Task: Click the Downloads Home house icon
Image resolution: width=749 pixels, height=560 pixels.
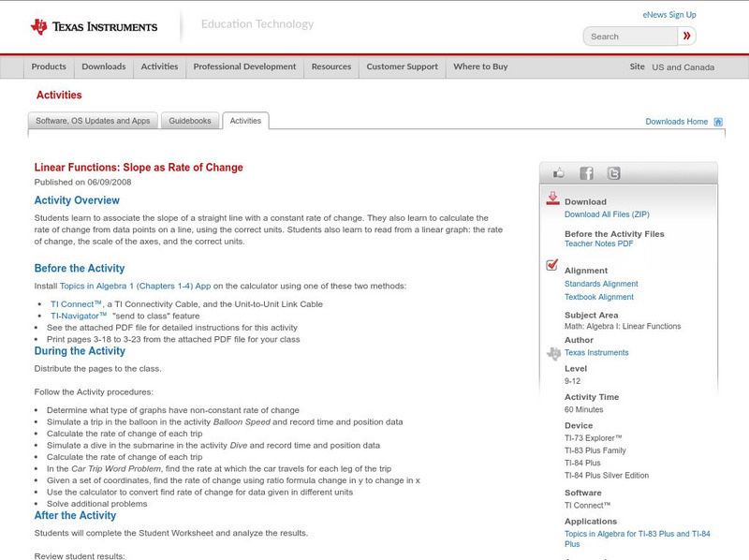Action: pyautogui.click(x=718, y=122)
